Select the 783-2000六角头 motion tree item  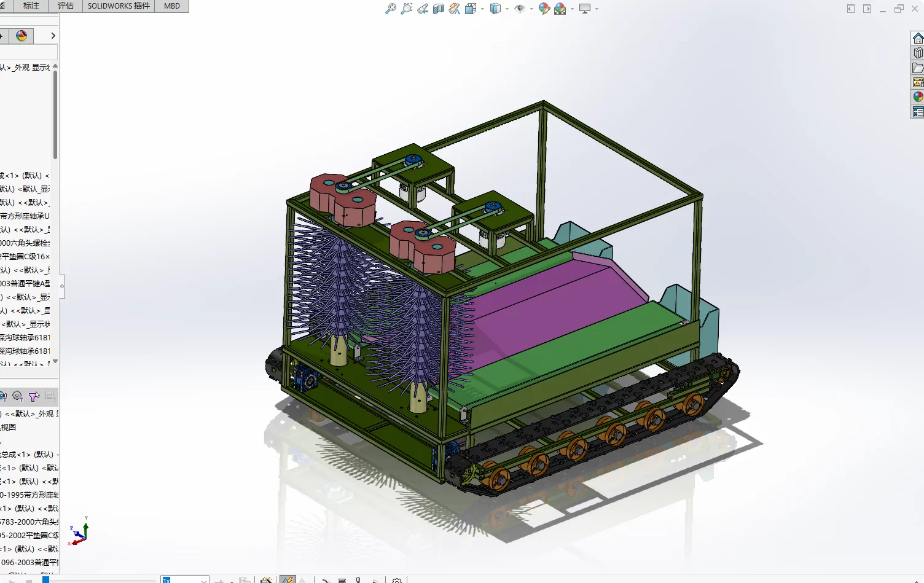pyautogui.click(x=29, y=522)
